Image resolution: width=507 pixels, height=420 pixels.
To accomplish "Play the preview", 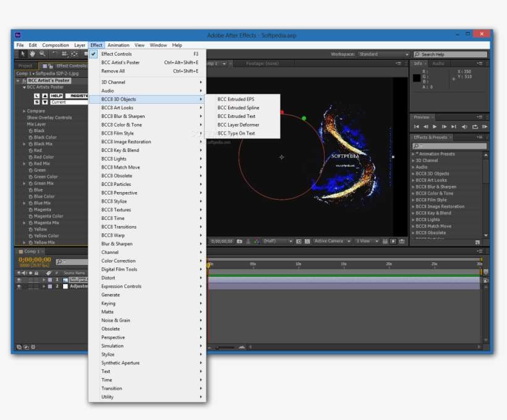I will (x=435, y=127).
